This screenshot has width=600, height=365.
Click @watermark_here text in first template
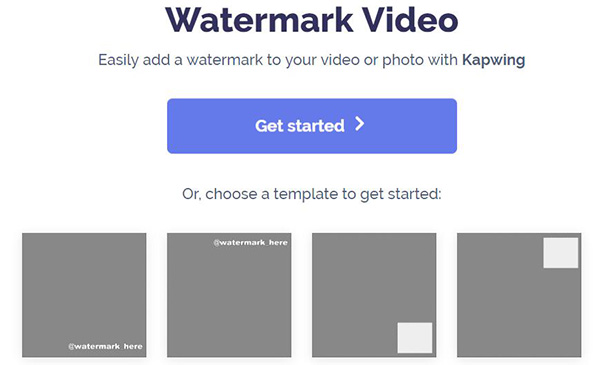[105, 346]
